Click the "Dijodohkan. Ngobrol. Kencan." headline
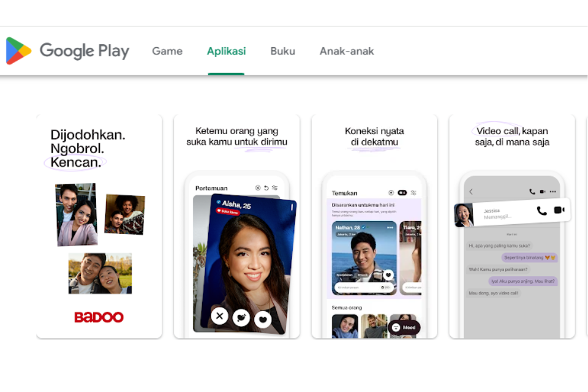This screenshot has height=392, width=588. tap(88, 149)
